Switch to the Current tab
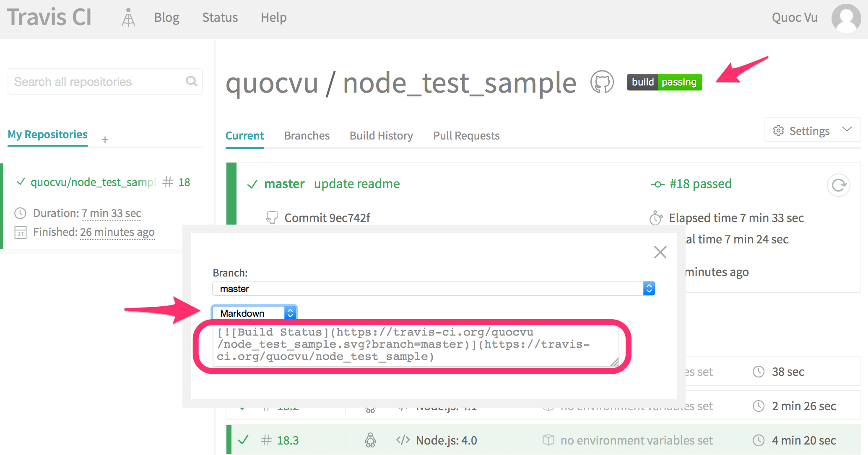This screenshot has width=868, height=455. coord(244,136)
